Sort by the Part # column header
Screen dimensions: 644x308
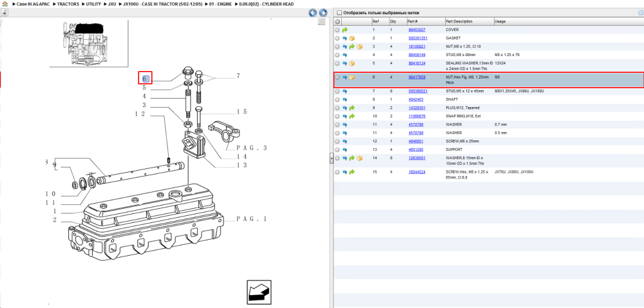coord(412,21)
